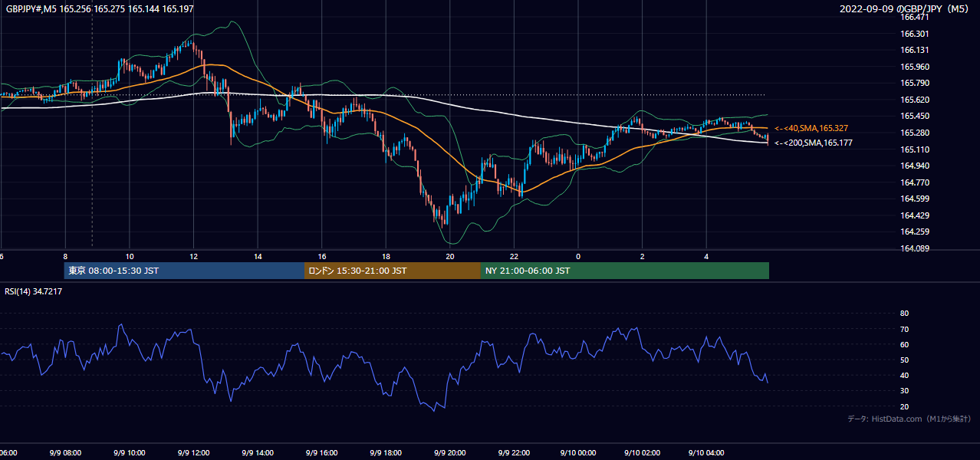Image resolution: width=980 pixels, height=460 pixels.
Task: Click RSI axis level 40
Action: click(904, 376)
